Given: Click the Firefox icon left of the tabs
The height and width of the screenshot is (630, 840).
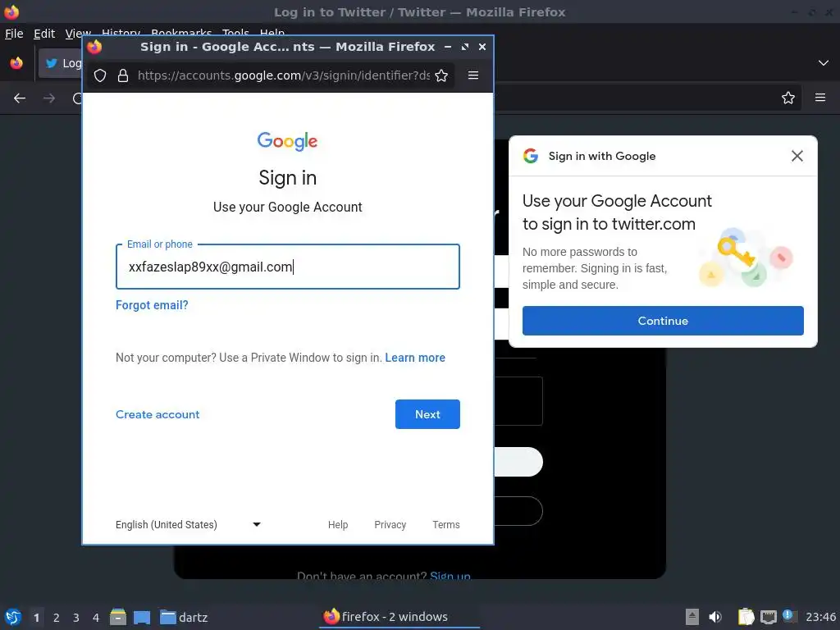Looking at the screenshot, I should coord(16,63).
